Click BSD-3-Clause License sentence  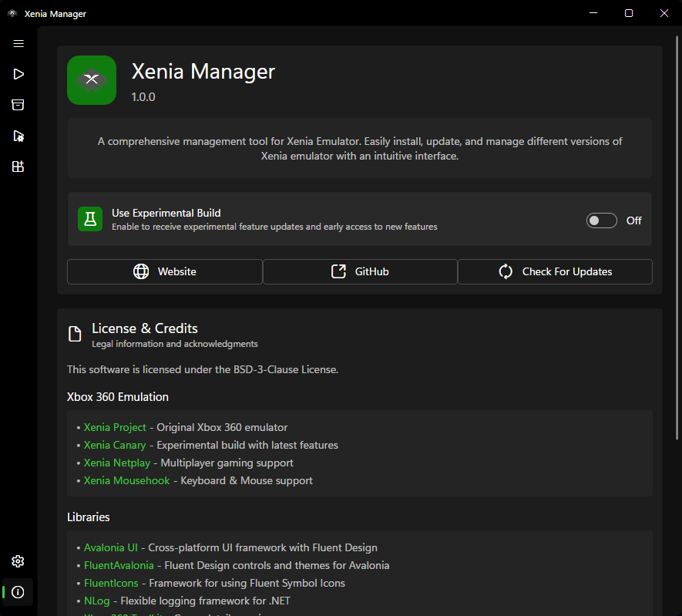tap(203, 370)
